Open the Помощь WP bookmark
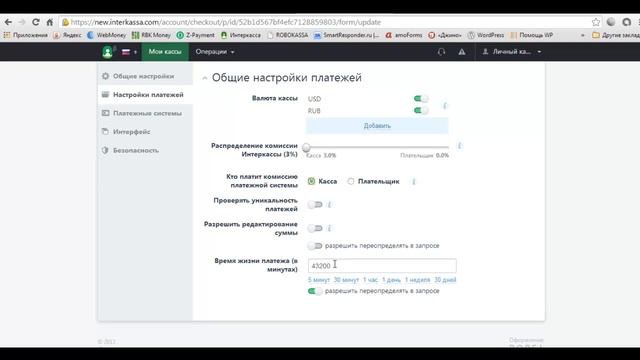 pyautogui.click(x=532, y=36)
